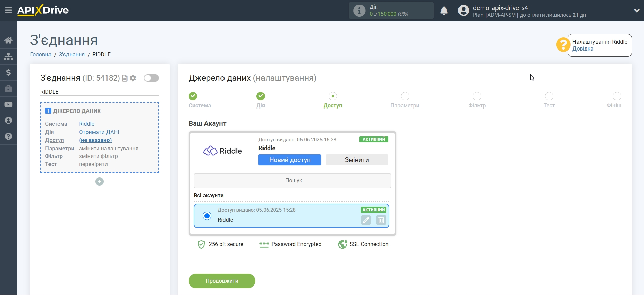
Task: Click the SSL Connection globe icon
Action: tap(343, 244)
